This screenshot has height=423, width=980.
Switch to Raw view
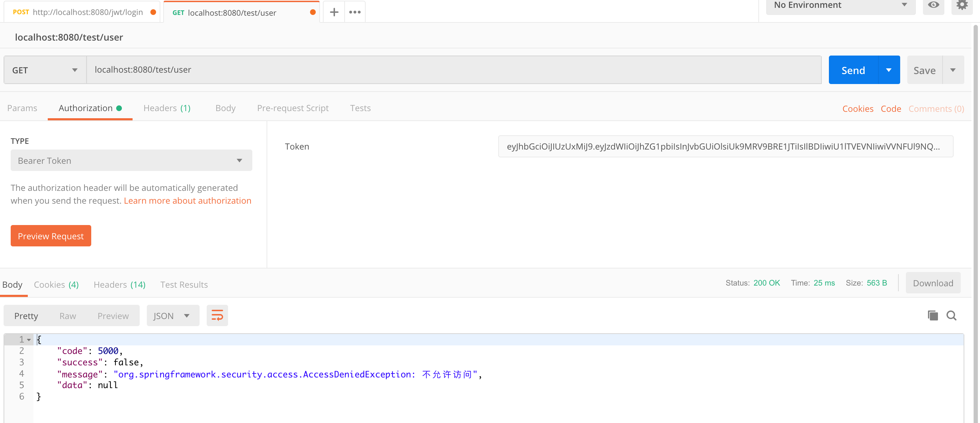pos(67,316)
